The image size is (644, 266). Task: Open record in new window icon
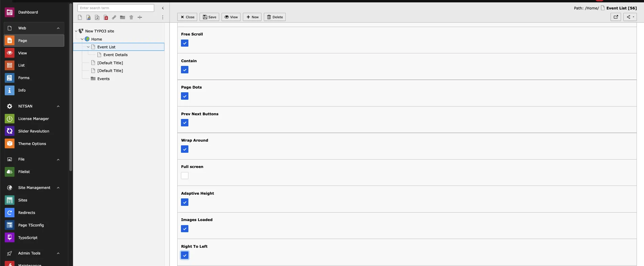tap(616, 17)
